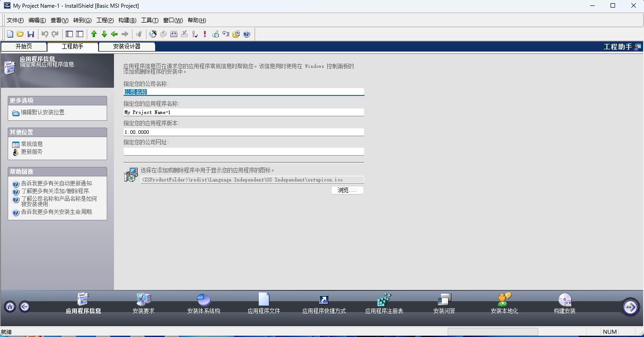Open the 转到(G) menu
Viewport: 644px width, 337px height.
(x=82, y=20)
